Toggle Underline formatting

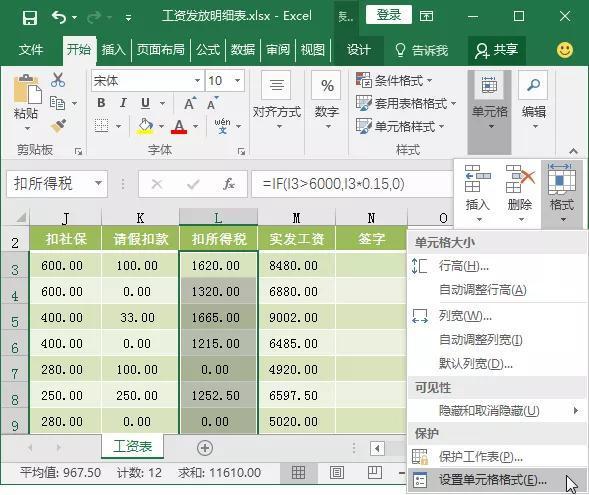click(145, 103)
